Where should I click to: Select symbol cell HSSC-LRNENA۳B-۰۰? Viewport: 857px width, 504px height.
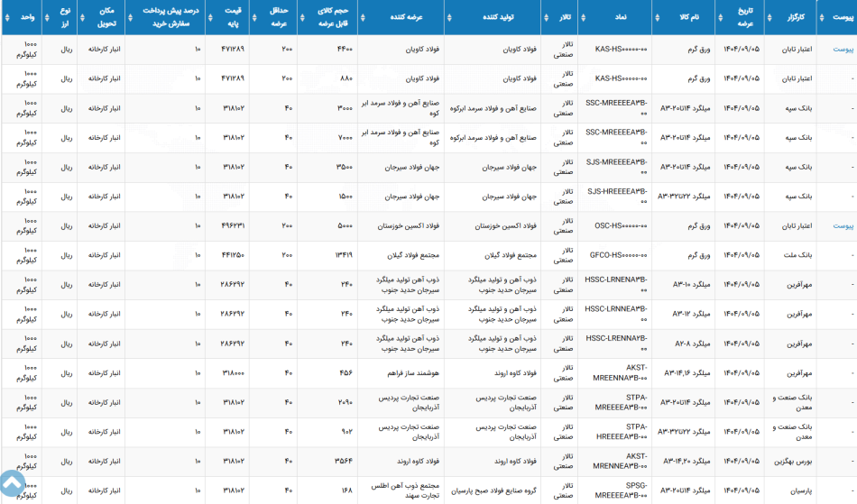pyautogui.click(x=616, y=285)
